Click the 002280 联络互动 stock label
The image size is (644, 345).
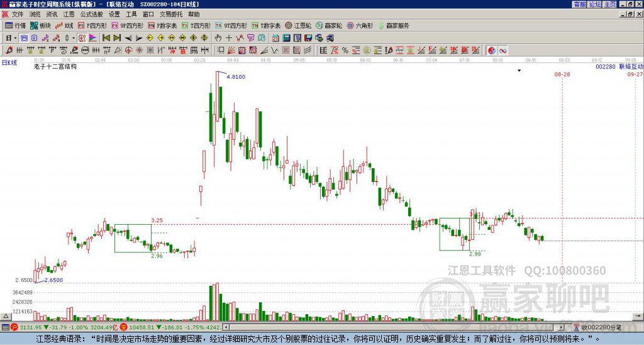[x=619, y=66]
